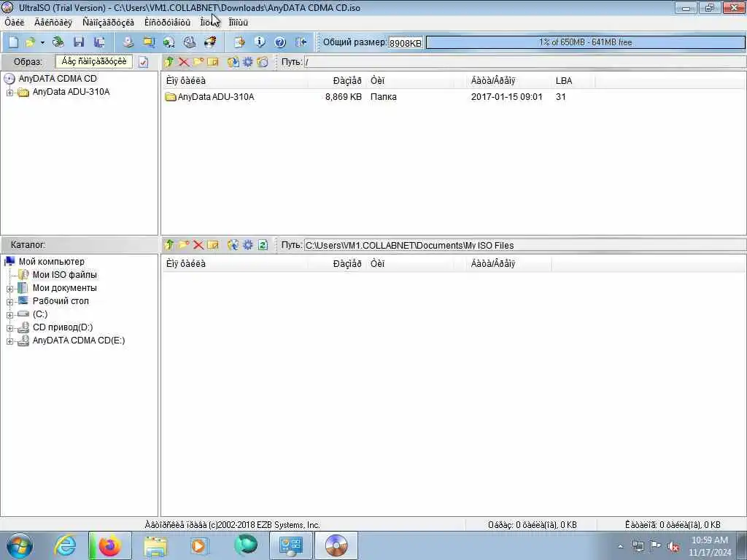
Task: Click the boot type label beside Образ
Action: click(94, 61)
